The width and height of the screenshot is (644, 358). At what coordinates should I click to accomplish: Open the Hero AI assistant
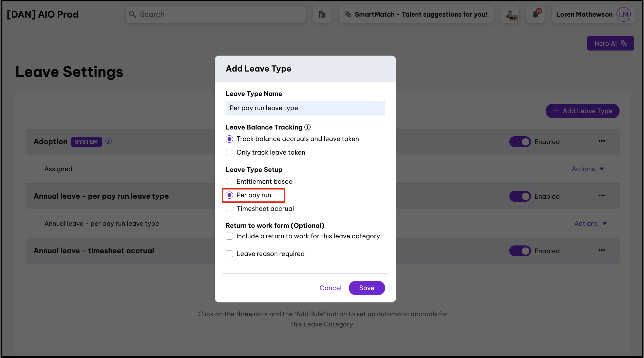[x=610, y=43]
